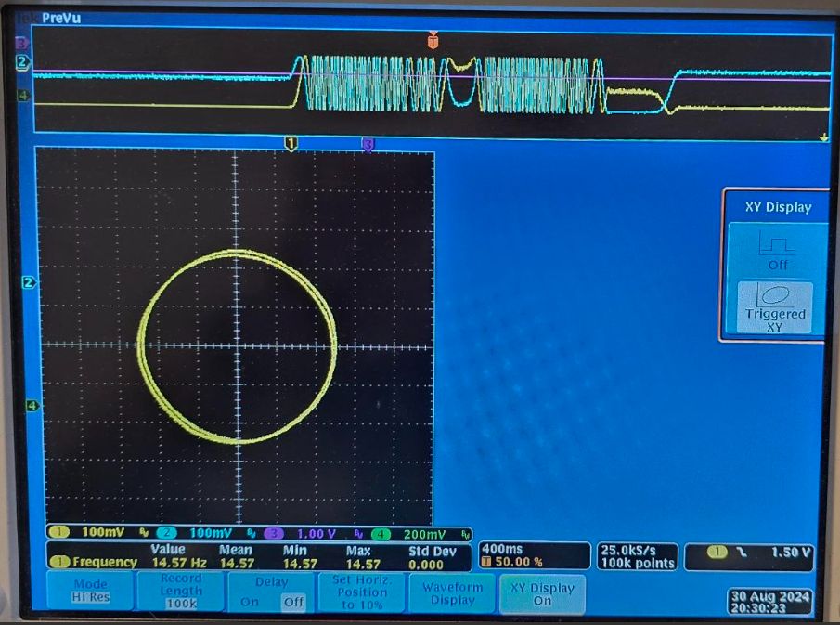The width and height of the screenshot is (840, 625).
Task: Click the 1.50 V trigger level readout
Action: click(748, 553)
